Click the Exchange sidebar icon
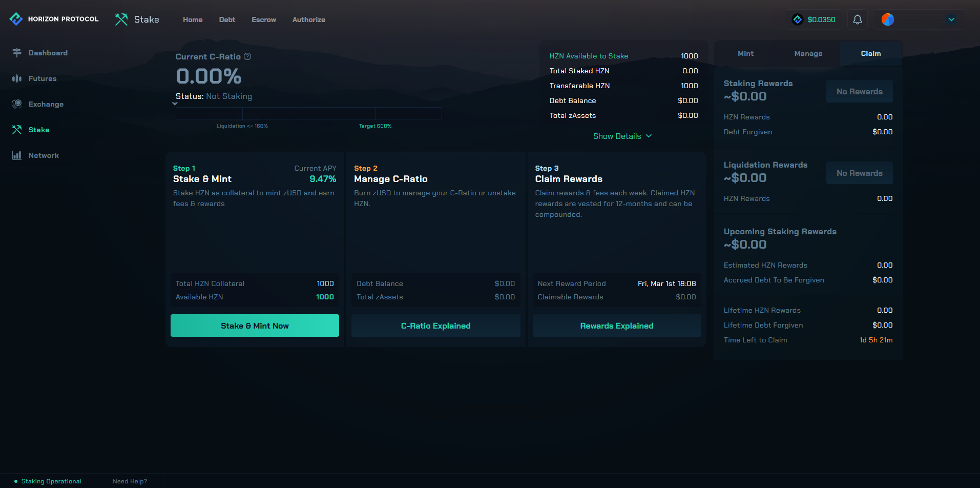This screenshot has width=980, height=488. point(17,104)
